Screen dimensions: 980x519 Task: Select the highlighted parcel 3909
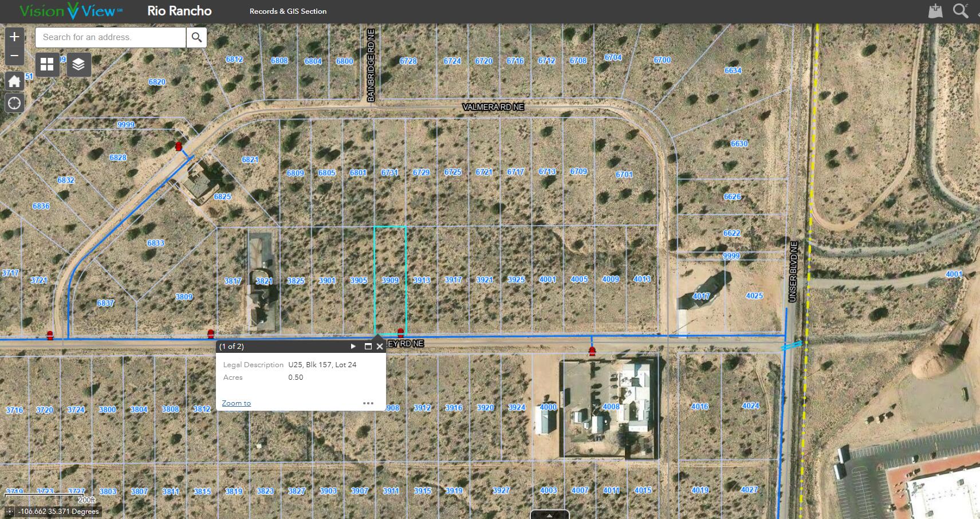coord(390,281)
